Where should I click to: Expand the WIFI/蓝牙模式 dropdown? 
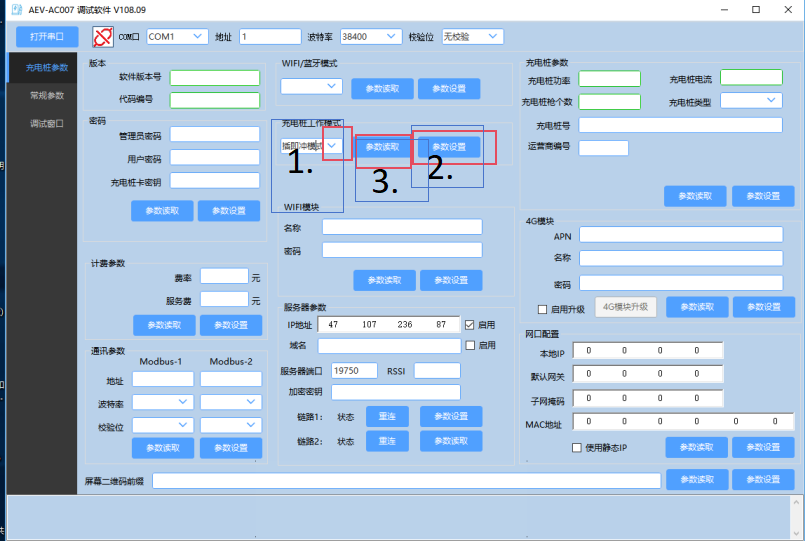pos(311,87)
